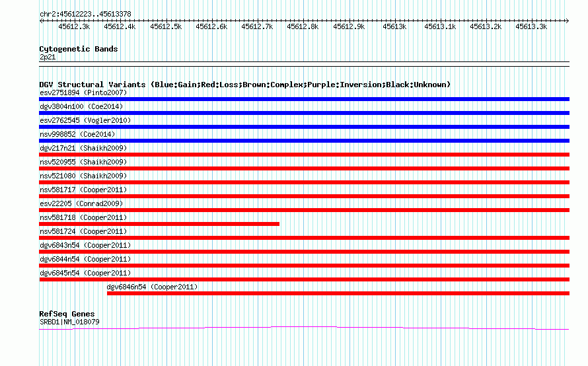Click the left arrowhead of the ruler
Screen dimensions: 588x366
(41, 21)
